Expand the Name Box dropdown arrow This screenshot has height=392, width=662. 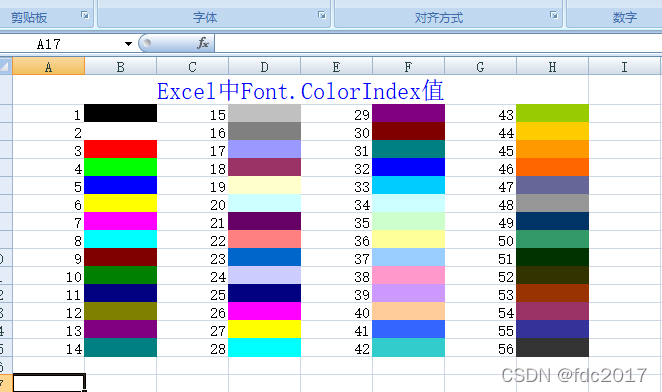[128, 44]
